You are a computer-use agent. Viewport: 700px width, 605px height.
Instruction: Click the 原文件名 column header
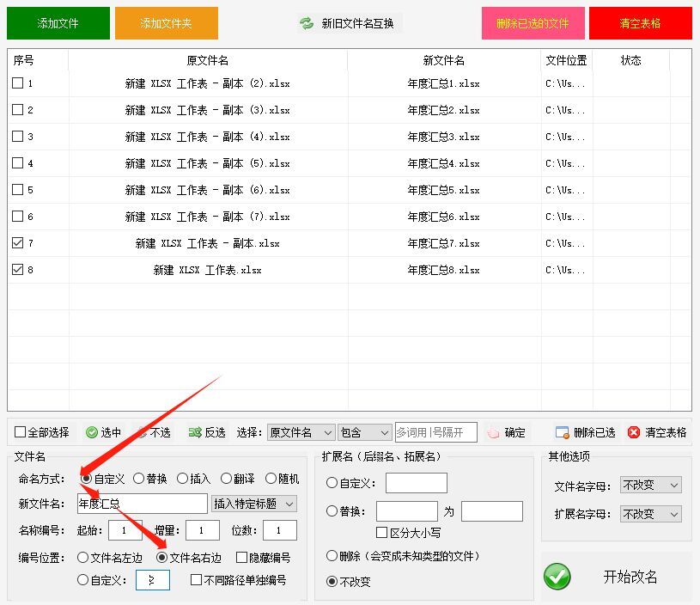208,60
